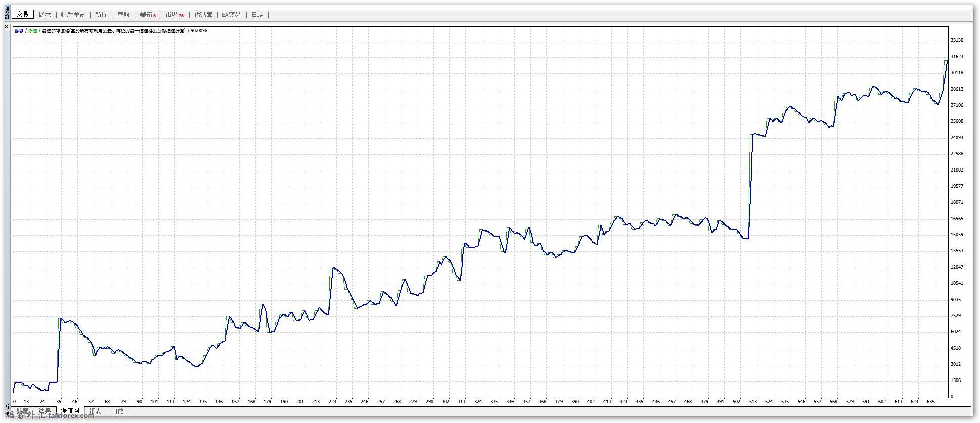Viewport: 980px width, 423px height.
Task: Click the 15059 value on the vertical axis
Action: pyautogui.click(x=957, y=235)
